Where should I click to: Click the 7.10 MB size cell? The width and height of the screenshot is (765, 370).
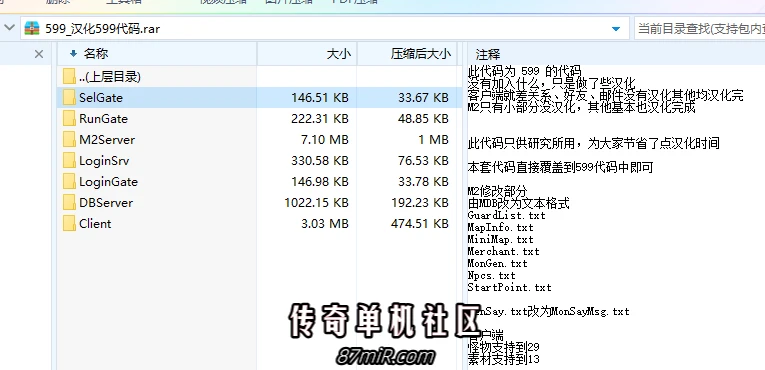[x=325, y=140]
